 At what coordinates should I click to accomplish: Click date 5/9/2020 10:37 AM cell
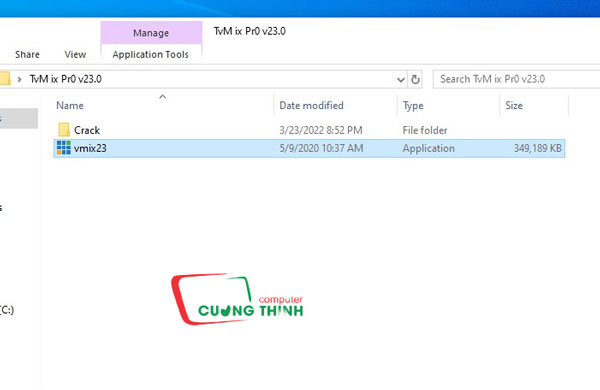pyautogui.click(x=321, y=148)
